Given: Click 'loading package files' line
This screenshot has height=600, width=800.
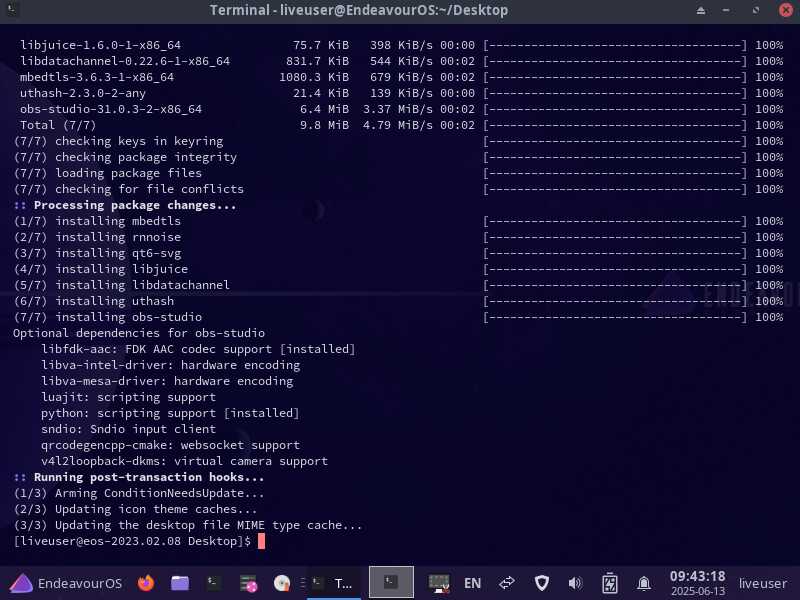Looking at the screenshot, I should pyautogui.click(x=398, y=173).
